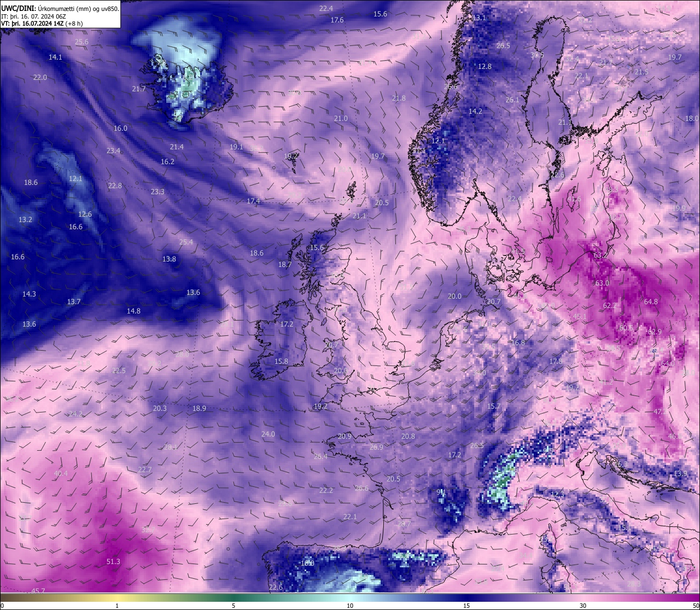
Task: Click the 64.8 value on the map
Action: click(x=651, y=301)
